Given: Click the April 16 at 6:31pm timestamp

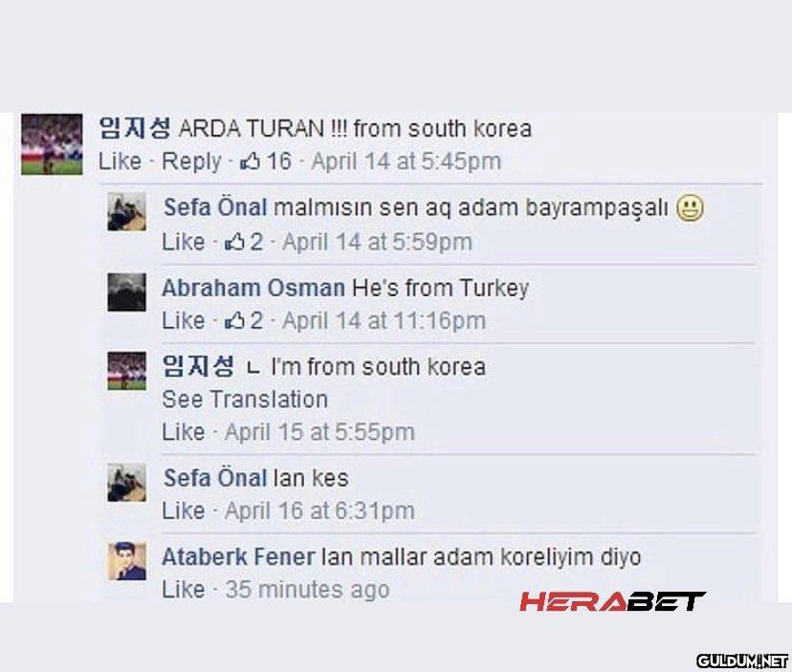Looking at the screenshot, I should (319, 511).
